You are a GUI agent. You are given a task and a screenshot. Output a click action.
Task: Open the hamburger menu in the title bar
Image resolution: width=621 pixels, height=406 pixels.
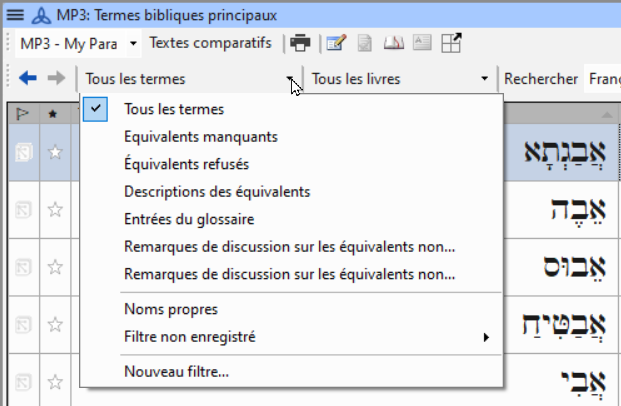click(15, 15)
